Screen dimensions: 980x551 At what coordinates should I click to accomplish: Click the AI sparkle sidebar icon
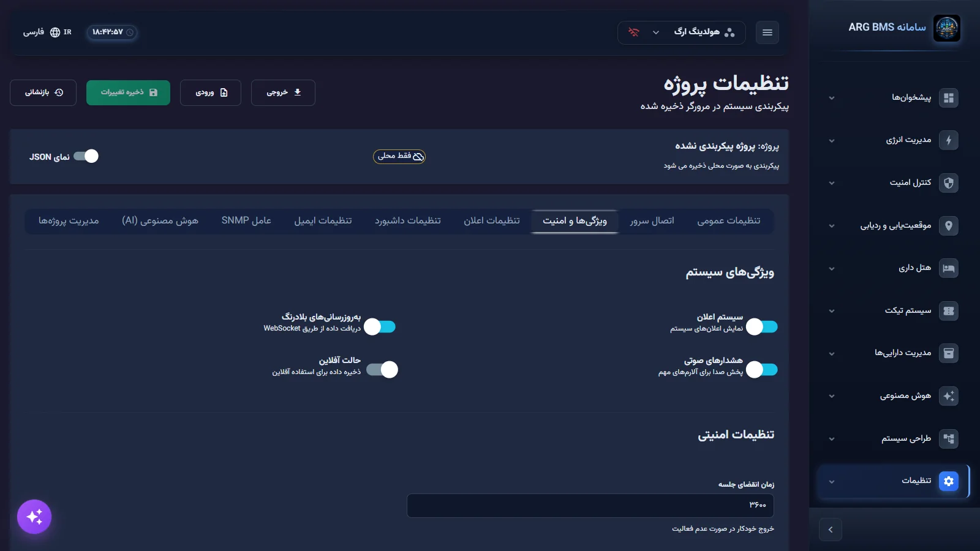tap(948, 396)
